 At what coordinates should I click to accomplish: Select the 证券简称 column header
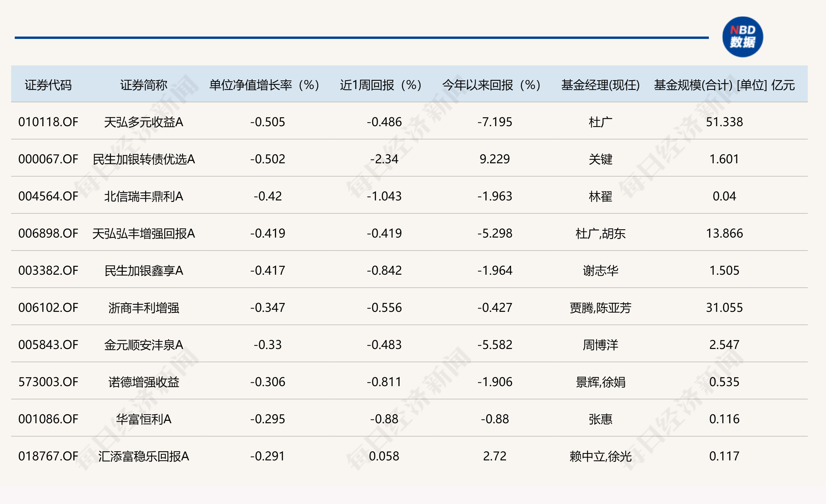click(144, 85)
